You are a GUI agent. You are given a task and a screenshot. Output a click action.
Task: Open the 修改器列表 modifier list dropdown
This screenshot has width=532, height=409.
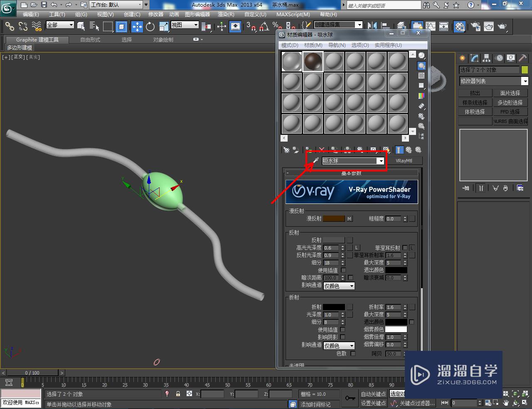coord(494,81)
